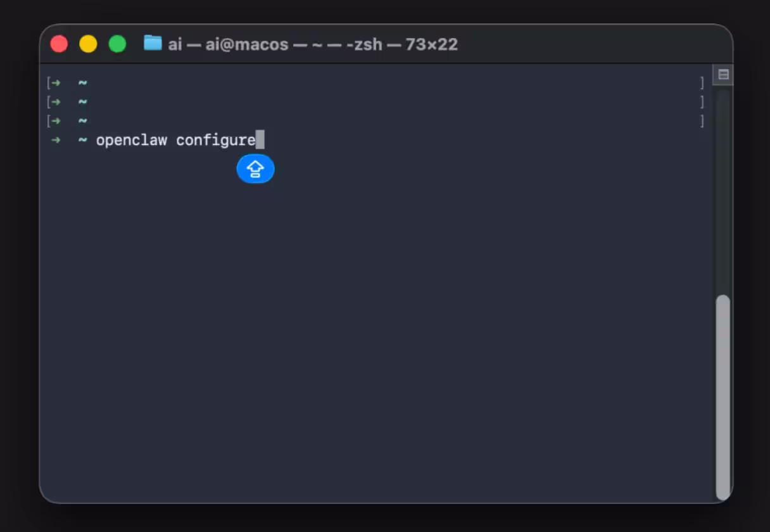Click the window title text ai@macos

(246, 44)
